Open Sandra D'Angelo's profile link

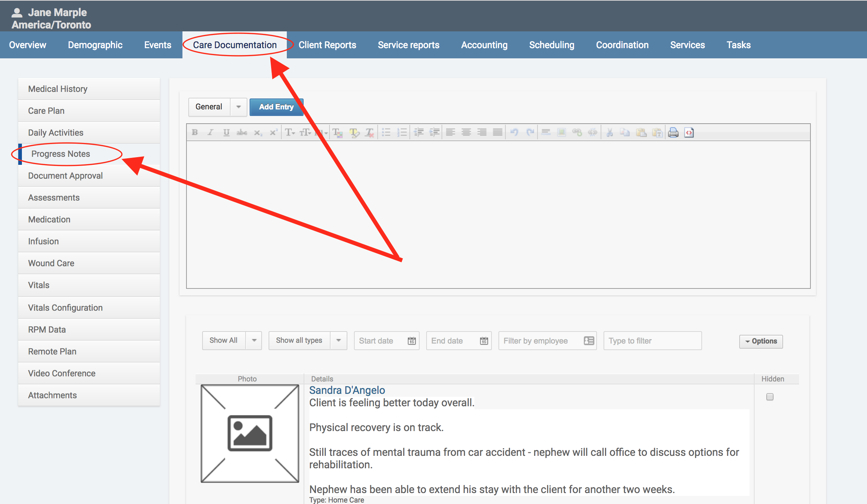[x=347, y=390]
